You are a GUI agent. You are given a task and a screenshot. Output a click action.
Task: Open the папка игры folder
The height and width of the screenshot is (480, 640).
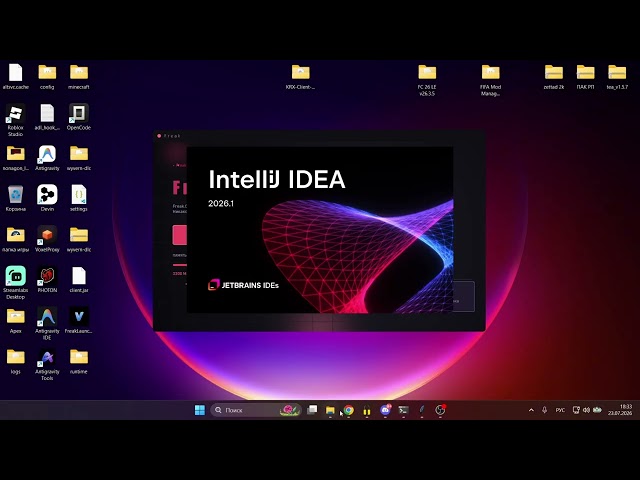tap(16, 239)
